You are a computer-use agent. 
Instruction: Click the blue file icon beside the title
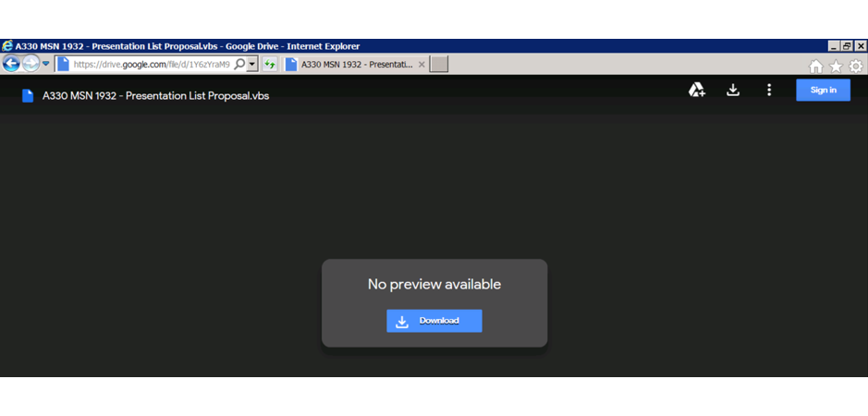(28, 95)
